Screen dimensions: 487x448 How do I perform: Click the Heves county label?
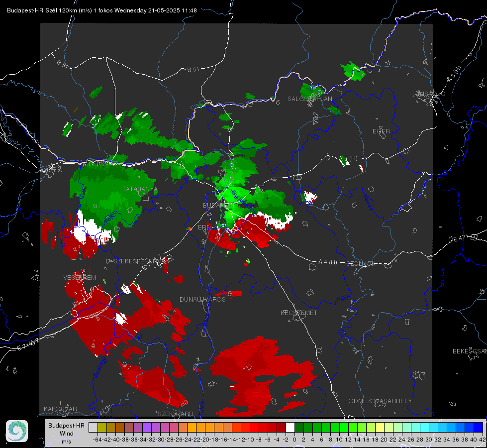(368, 203)
